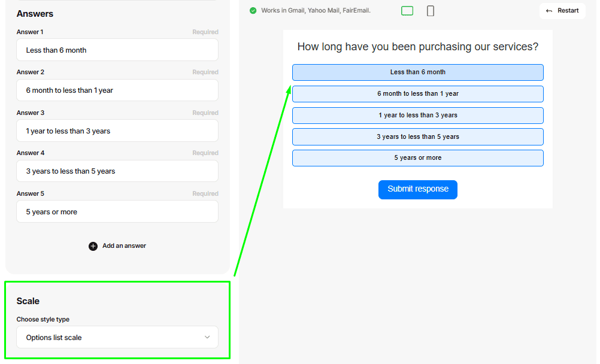The width and height of the screenshot is (600, 364).
Task: Choose the '5 years or more' option
Action: click(417, 158)
